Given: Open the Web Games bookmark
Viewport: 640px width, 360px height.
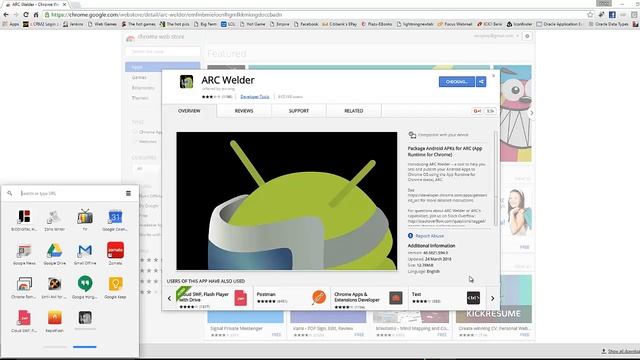Looking at the screenshot, I should pos(102,24).
